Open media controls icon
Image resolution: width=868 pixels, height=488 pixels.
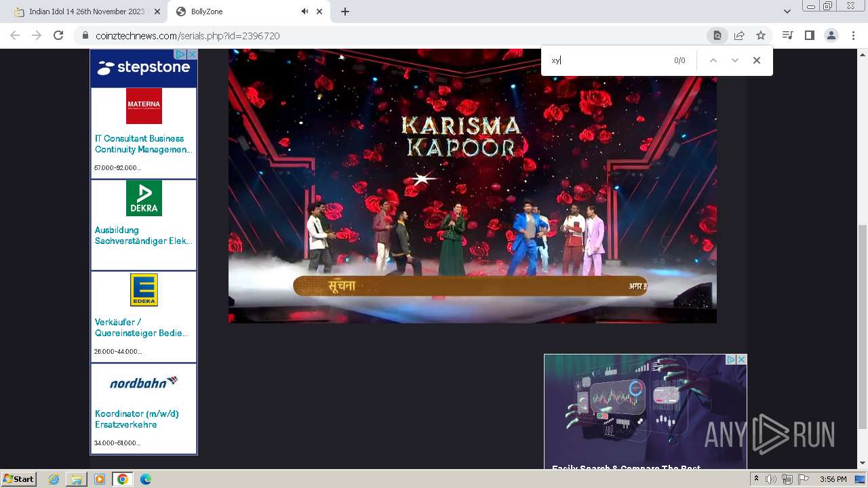787,35
